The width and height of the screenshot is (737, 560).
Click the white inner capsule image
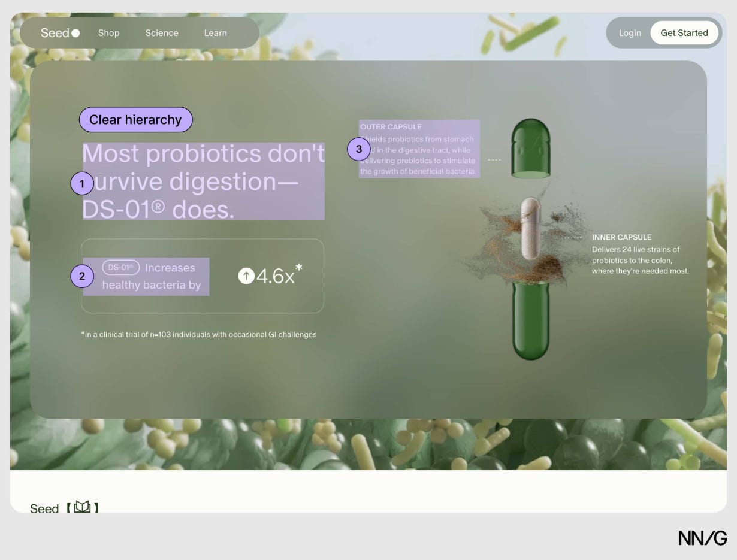coord(531,228)
